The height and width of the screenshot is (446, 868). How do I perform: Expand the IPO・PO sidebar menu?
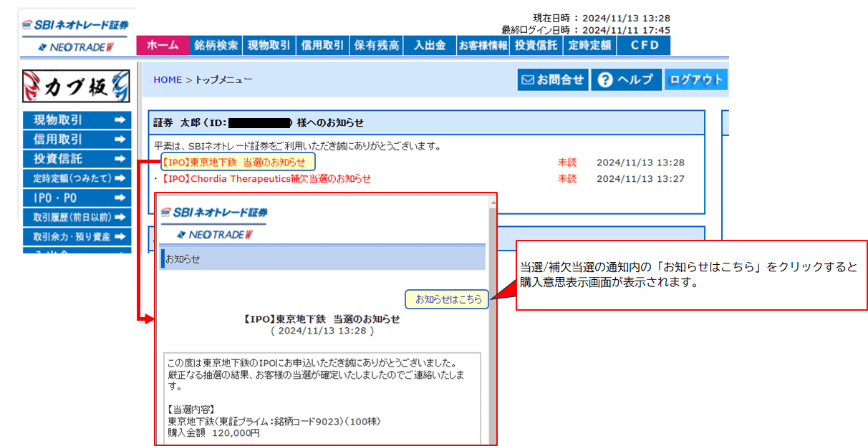pos(77,198)
